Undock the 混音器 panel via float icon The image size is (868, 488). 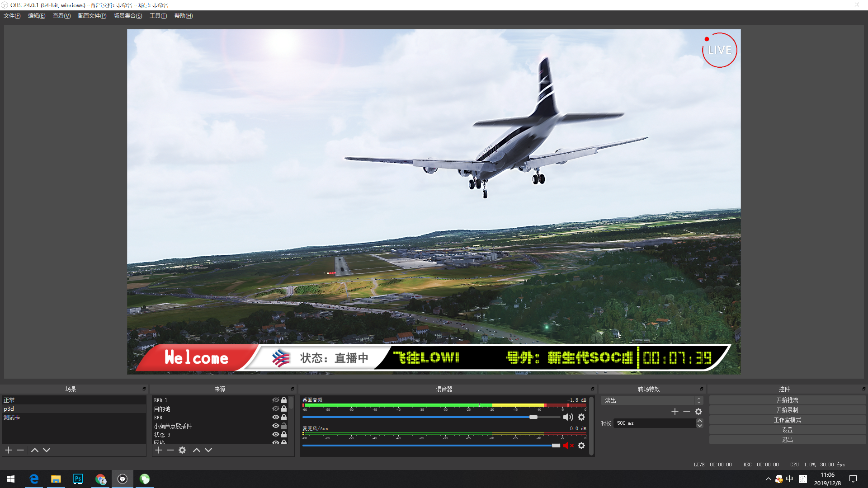coord(592,389)
